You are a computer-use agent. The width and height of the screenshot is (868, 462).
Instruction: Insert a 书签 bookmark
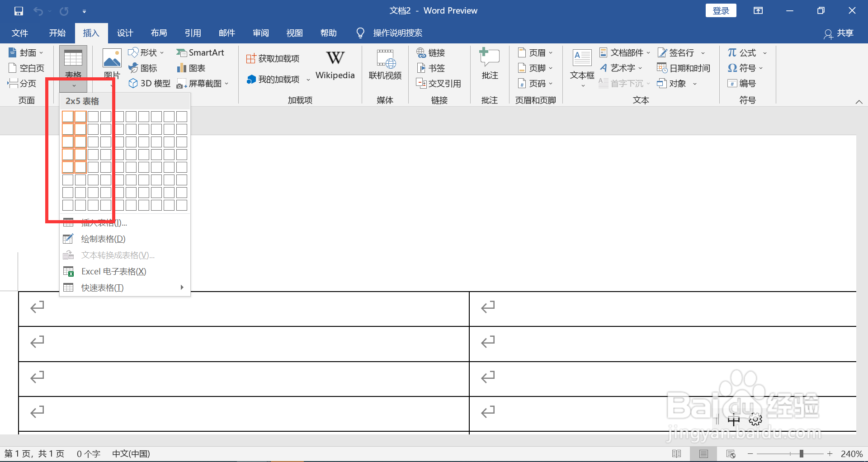tap(431, 68)
